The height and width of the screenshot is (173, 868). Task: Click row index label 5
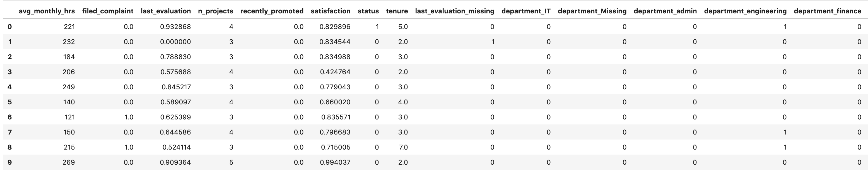pyautogui.click(x=9, y=102)
